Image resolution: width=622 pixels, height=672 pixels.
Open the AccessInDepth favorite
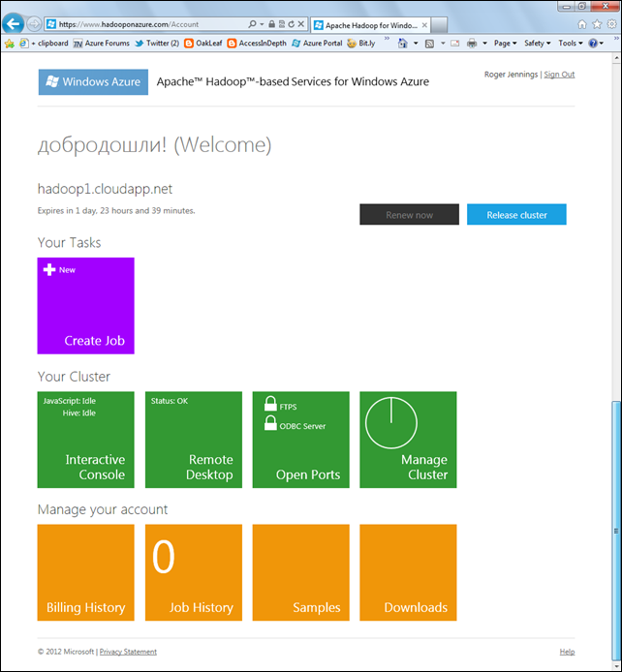pyautogui.click(x=257, y=43)
